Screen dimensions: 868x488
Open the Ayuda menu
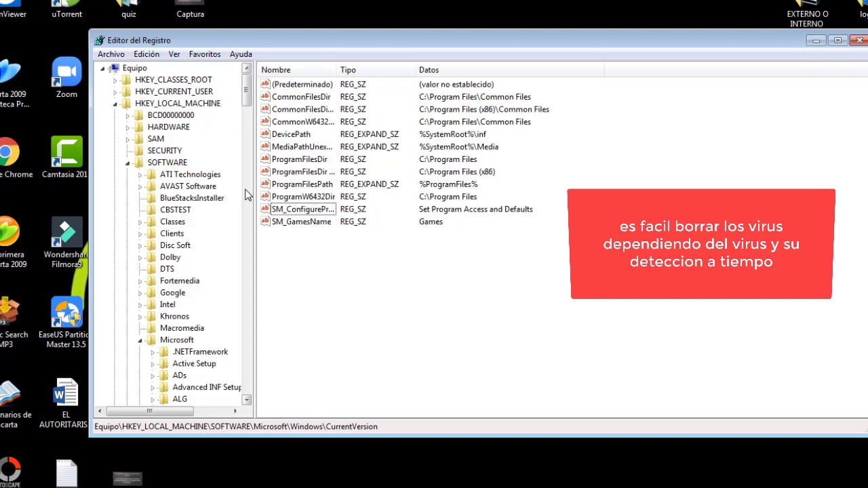tap(241, 54)
